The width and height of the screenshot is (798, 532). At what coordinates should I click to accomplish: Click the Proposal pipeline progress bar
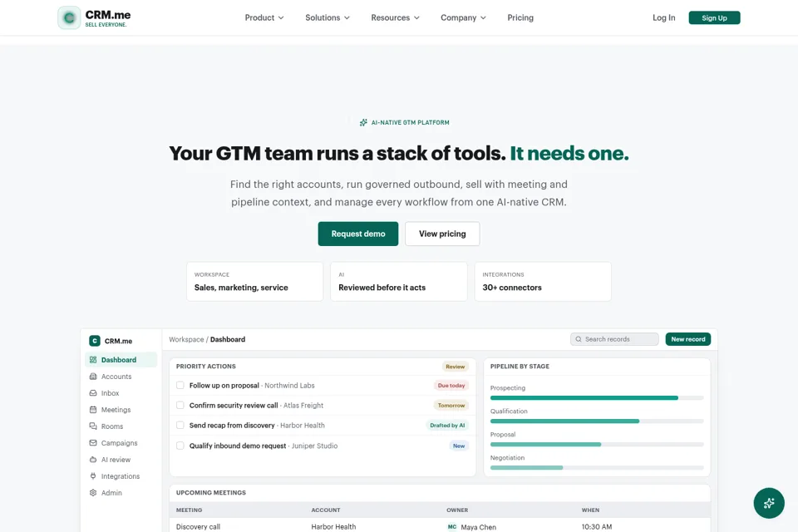tap(597, 445)
